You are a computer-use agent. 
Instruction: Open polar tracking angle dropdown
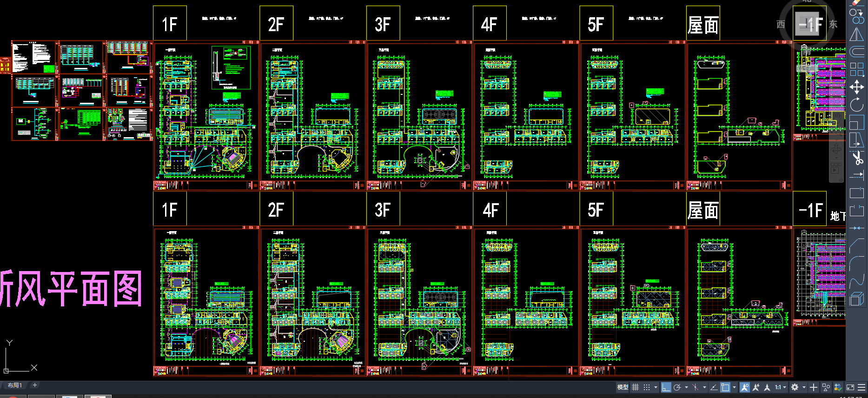tap(686, 387)
